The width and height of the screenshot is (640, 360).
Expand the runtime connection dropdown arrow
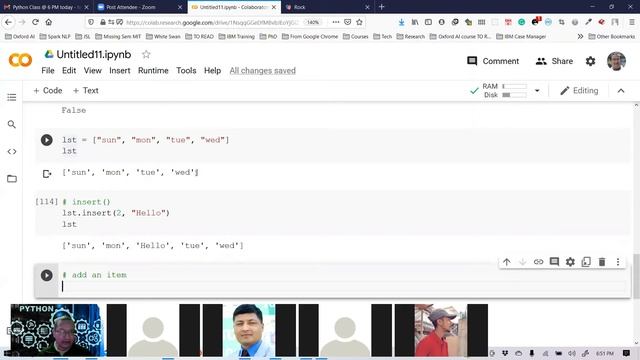coord(537,91)
